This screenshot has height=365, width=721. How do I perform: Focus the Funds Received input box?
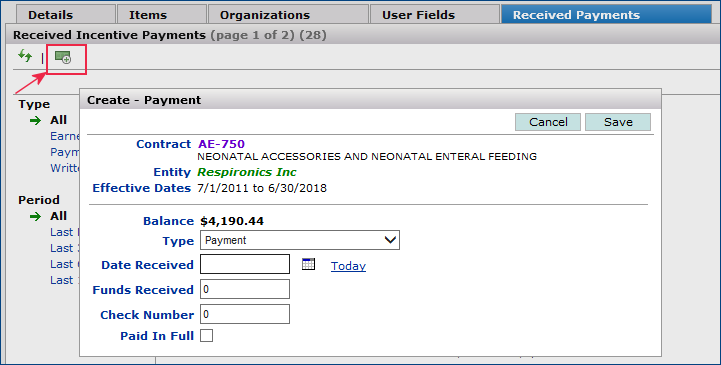click(x=245, y=289)
